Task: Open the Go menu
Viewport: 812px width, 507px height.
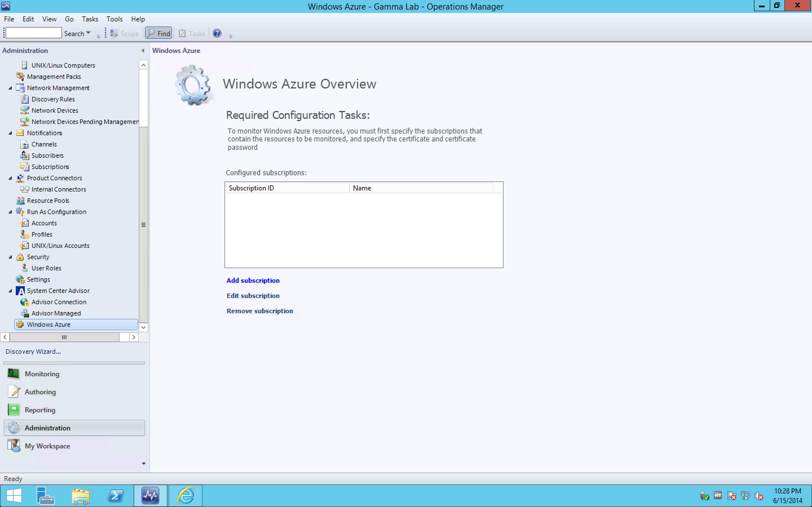Action: coord(69,19)
